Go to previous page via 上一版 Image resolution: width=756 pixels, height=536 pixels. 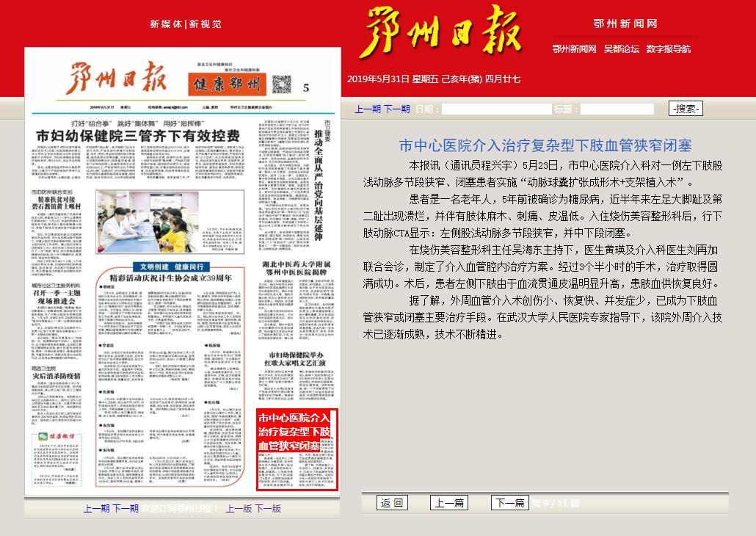click(x=239, y=509)
